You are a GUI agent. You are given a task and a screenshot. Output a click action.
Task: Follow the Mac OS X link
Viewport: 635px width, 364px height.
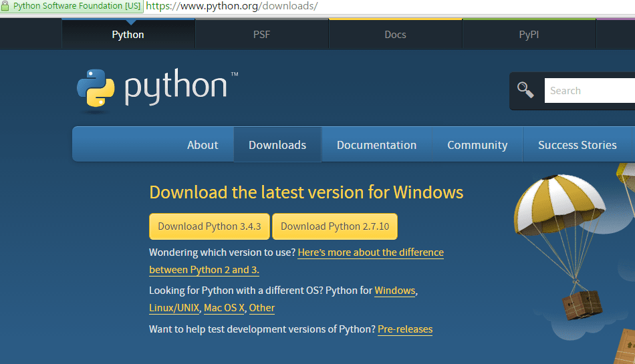point(224,308)
